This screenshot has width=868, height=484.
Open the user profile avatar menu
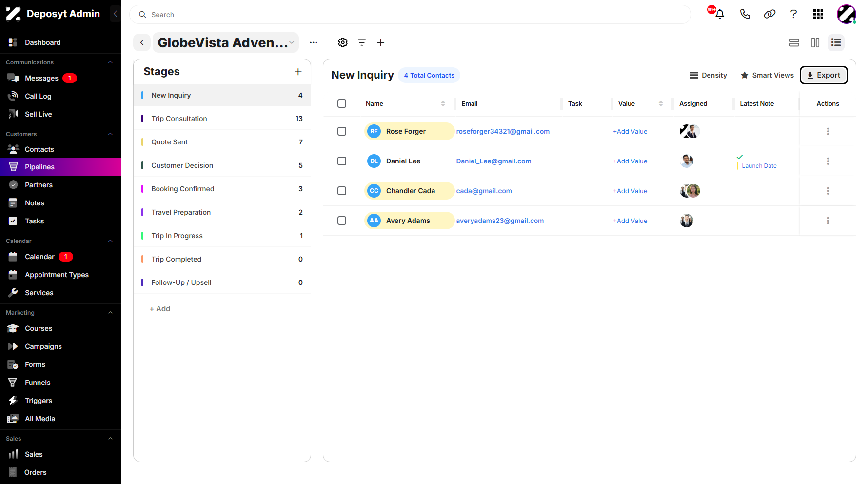[846, 14]
